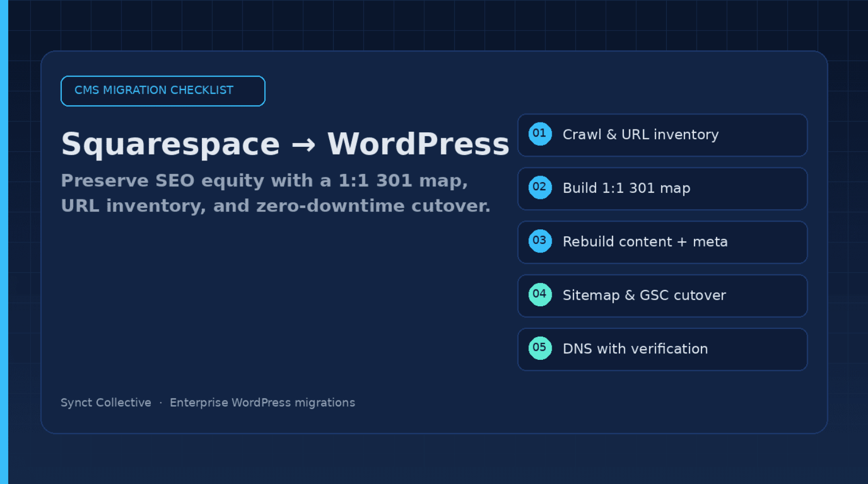
Task: Click the 04 step number circle
Action: pos(540,295)
